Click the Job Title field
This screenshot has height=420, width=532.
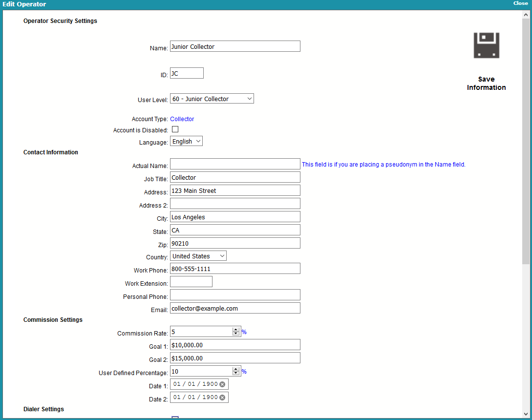(x=235, y=177)
